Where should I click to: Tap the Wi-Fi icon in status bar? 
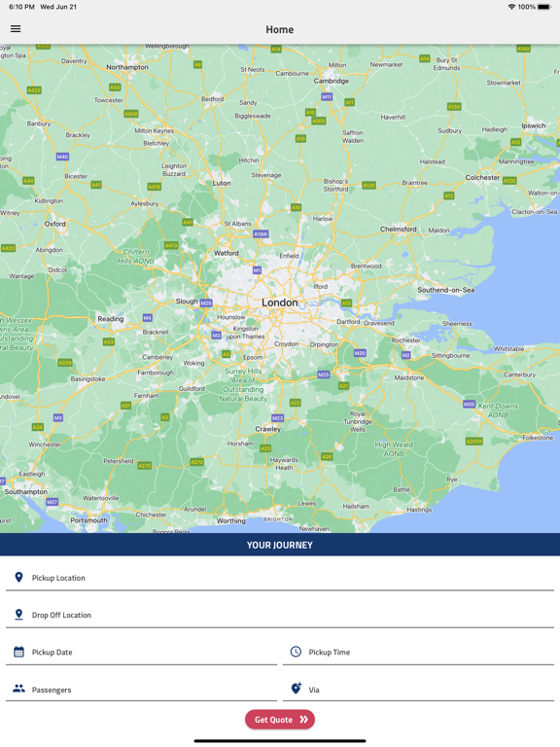point(512,7)
